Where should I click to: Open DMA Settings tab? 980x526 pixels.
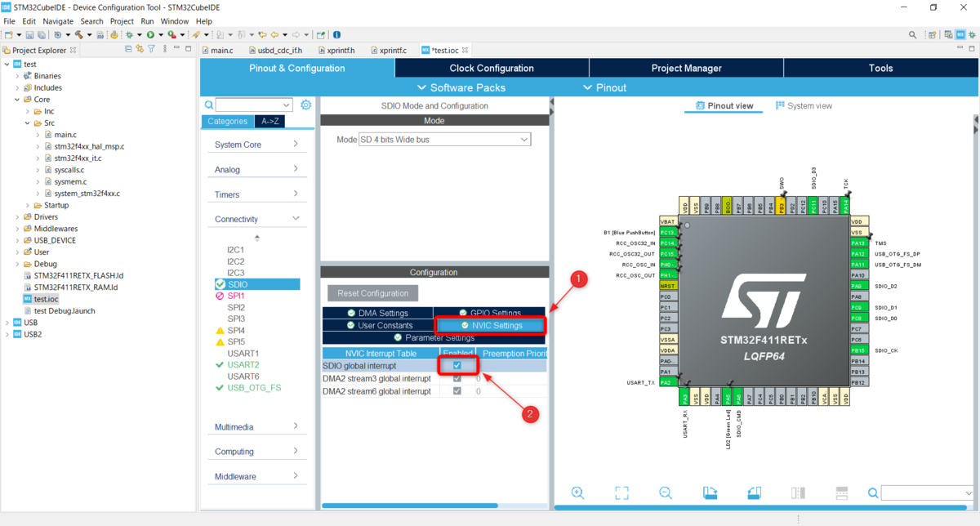click(x=378, y=313)
